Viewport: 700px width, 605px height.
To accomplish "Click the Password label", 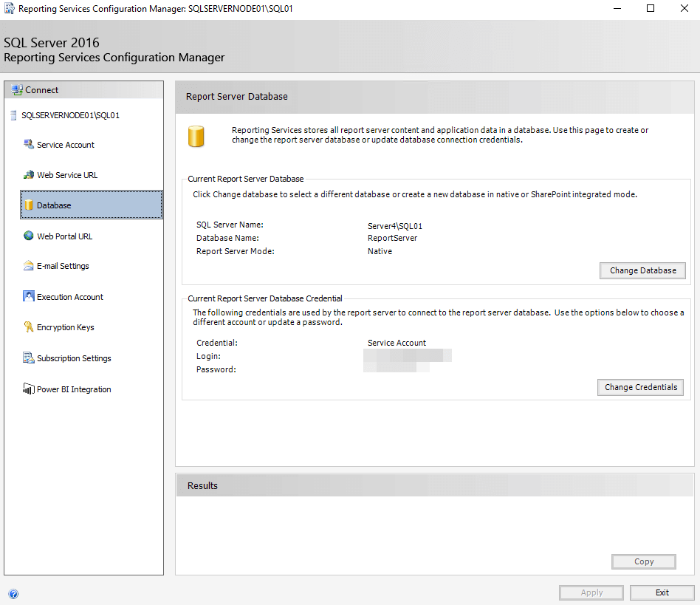I will point(216,369).
